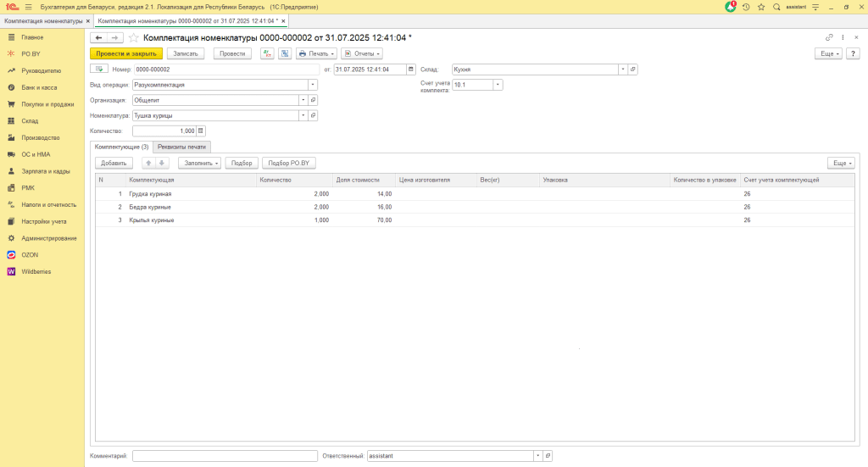Open the calendar picker for the date field
Image resolution: width=868 pixels, height=467 pixels.
pyautogui.click(x=411, y=69)
